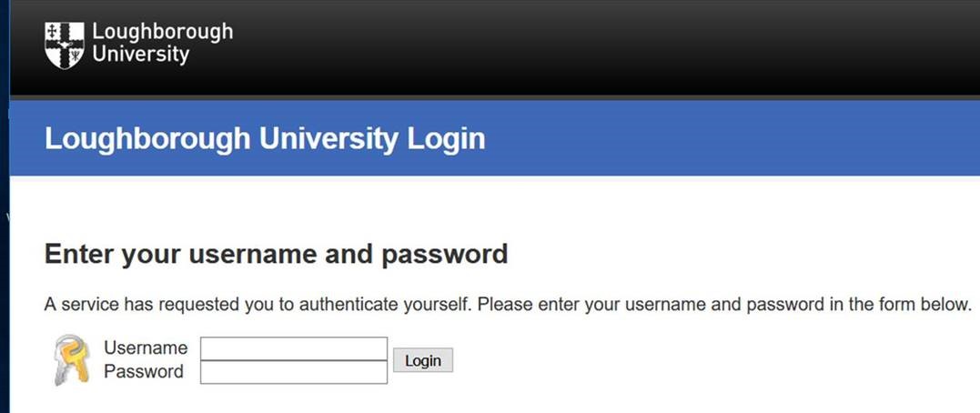Click the dark desktop strip at window's left edge
The width and height of the screenshot is (980, 413).
click(x=4, y=273)
